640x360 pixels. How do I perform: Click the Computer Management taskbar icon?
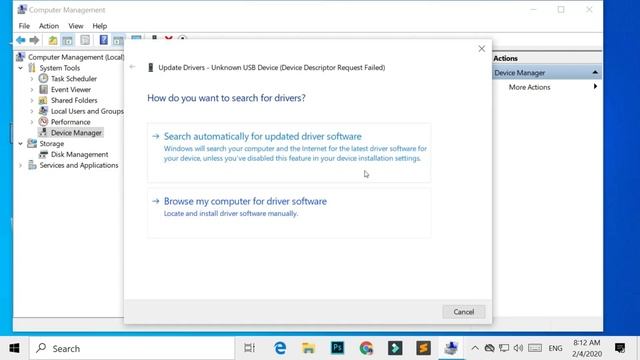click(451, 348)
